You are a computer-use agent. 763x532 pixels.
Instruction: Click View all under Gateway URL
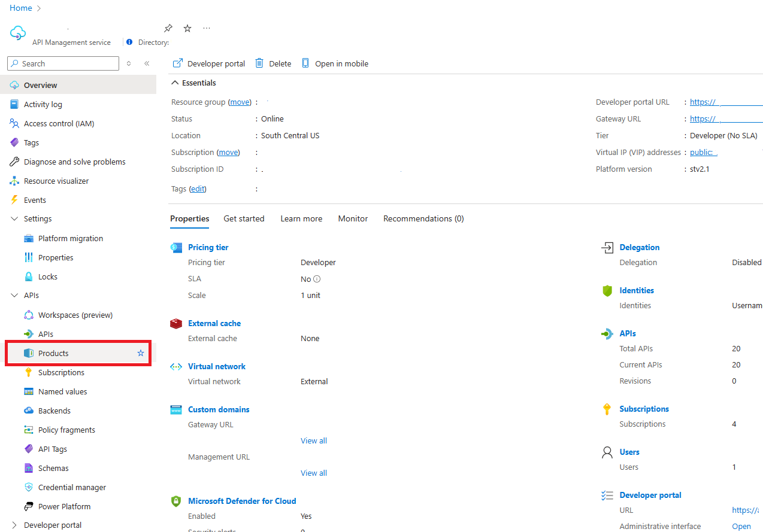[314, 440]
